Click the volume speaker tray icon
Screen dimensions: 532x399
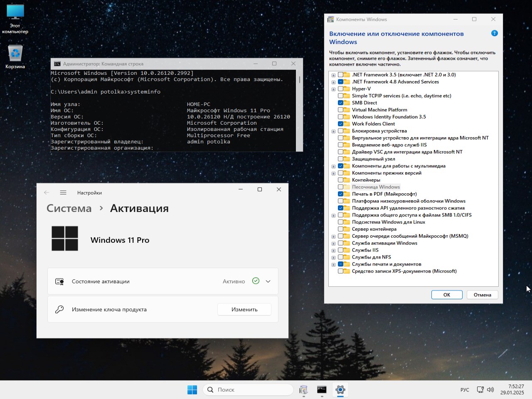(x=490, y=390)
